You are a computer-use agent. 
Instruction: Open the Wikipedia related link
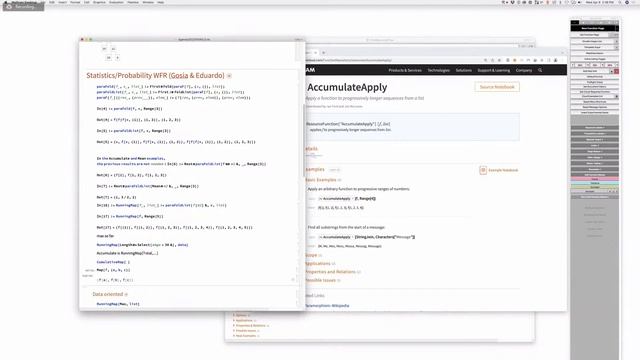click(x=327, y=305)
